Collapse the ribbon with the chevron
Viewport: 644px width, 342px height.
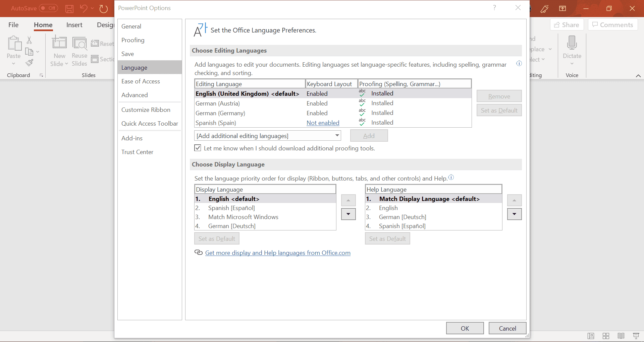pyautogui.click(x=638, y=76)
